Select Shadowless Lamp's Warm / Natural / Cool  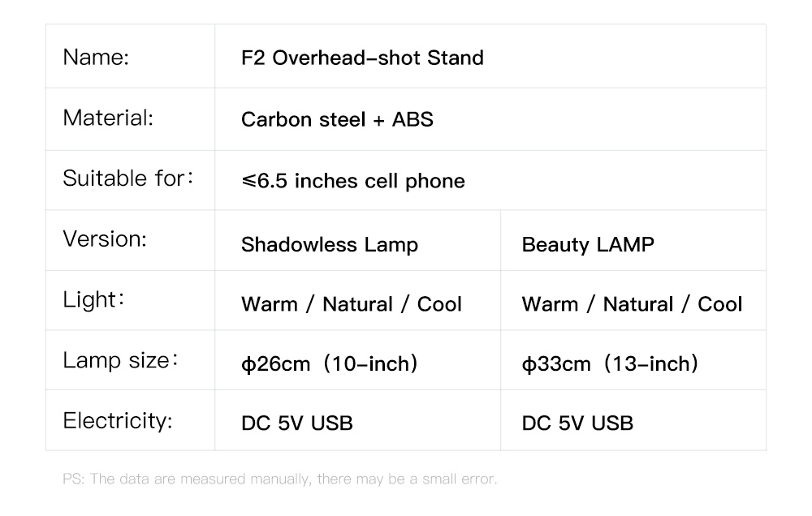[351, 303]
